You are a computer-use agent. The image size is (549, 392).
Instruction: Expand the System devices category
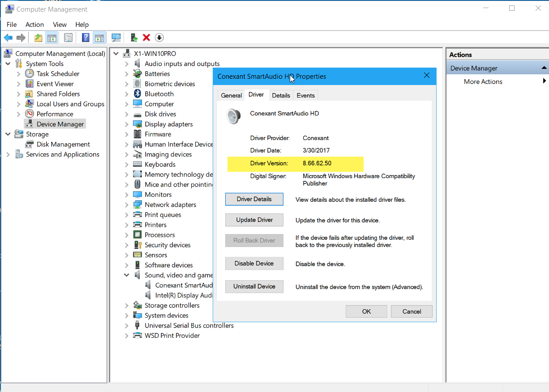pos(127,315)
